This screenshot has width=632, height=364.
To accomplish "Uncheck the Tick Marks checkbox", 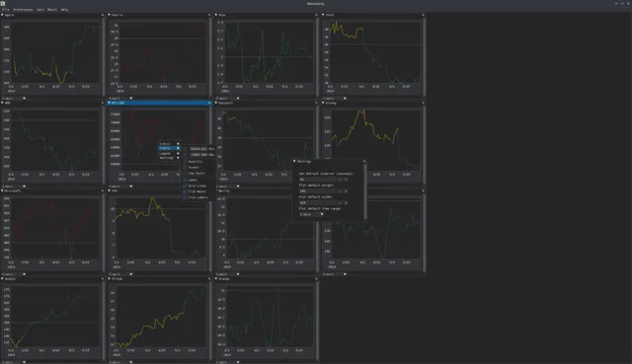I will pos(185,191).
